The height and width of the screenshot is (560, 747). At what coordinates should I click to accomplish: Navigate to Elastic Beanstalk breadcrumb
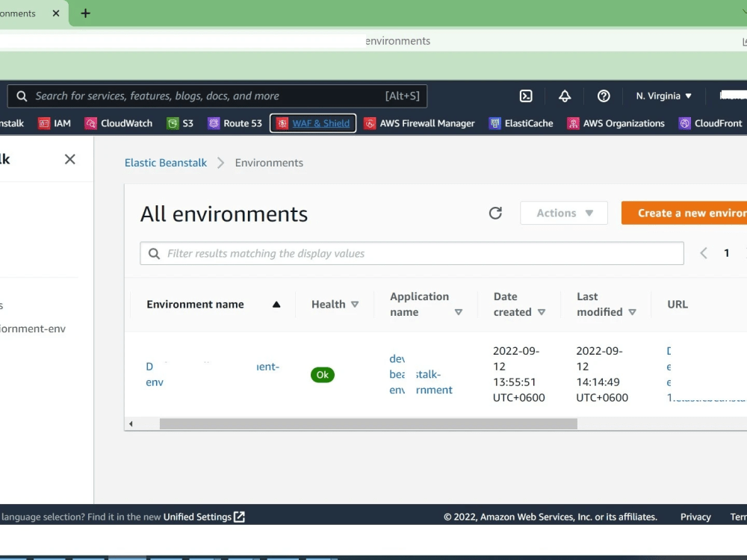click(x=165, y=162)
